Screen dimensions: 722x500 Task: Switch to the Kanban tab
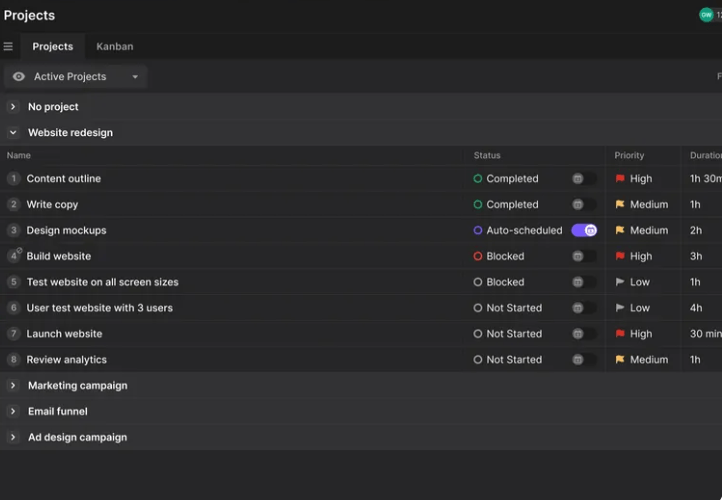115,47
